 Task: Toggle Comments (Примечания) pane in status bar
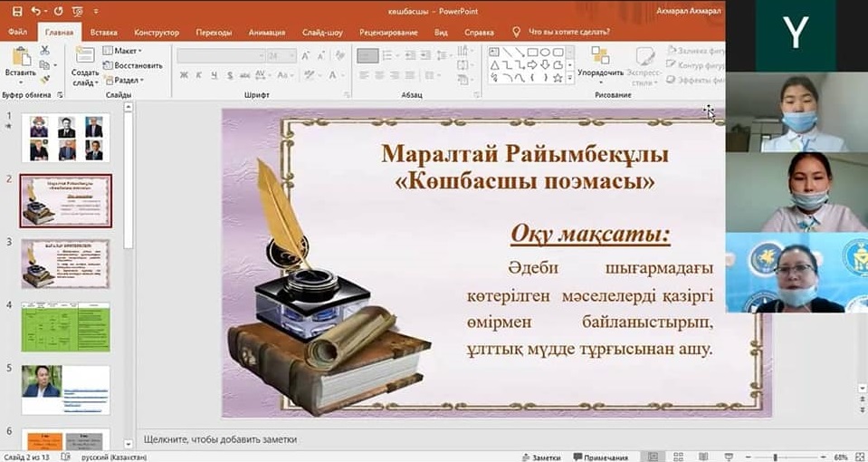(599, 457)
